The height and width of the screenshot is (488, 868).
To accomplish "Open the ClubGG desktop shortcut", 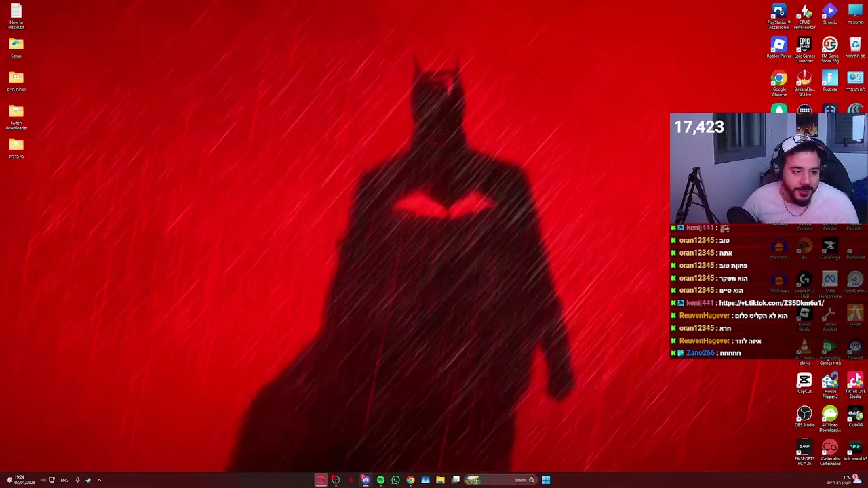I will (855, 417).
